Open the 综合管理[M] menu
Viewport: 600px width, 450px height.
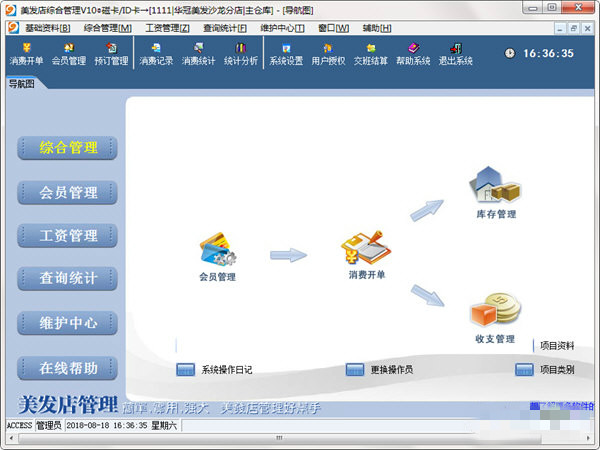108,28
